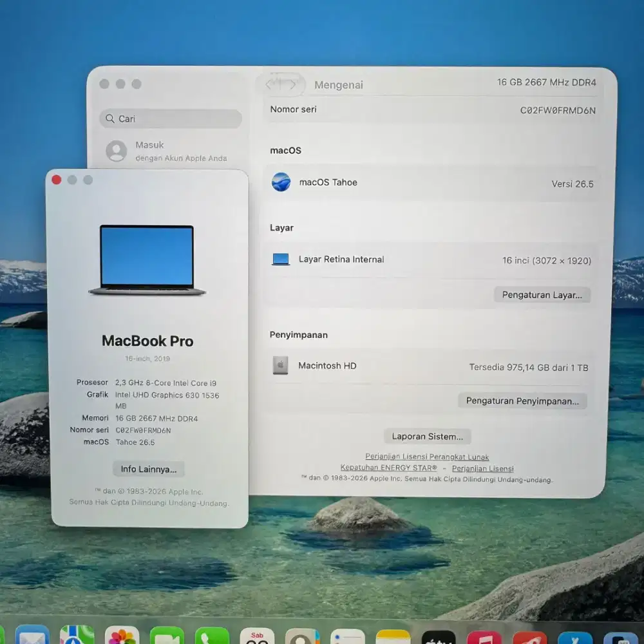Image resolution: width=644 pixels, height=644 pixels.
Task: Launch Apple TV from the dock
Action: [x=438, y=638]
